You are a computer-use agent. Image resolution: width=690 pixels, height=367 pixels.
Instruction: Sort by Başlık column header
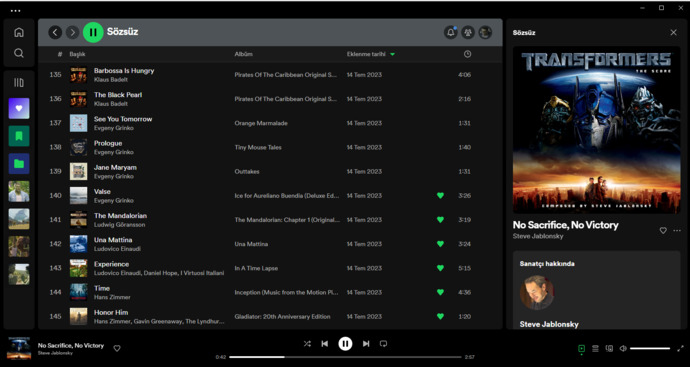click(x=77, y=54)
